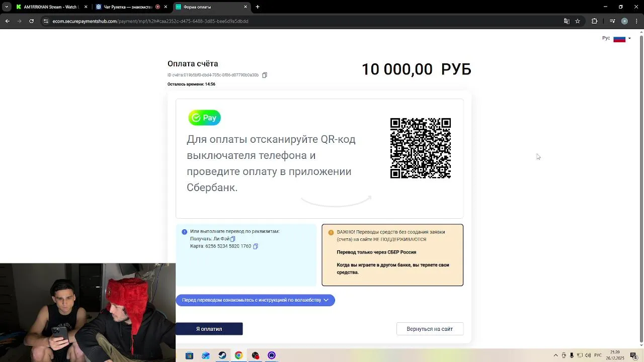Open the tab search dropdown

click(x=6, y=7)
